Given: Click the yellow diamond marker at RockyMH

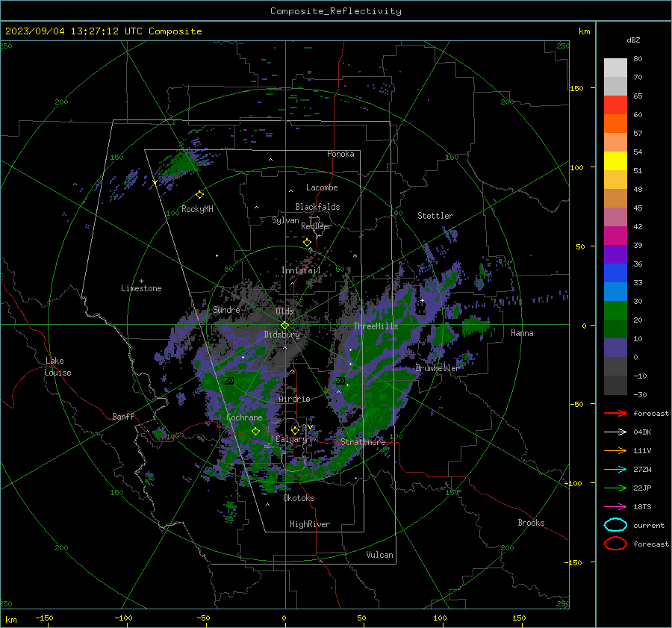Looking at the screenshot, I should coord(199,195).
